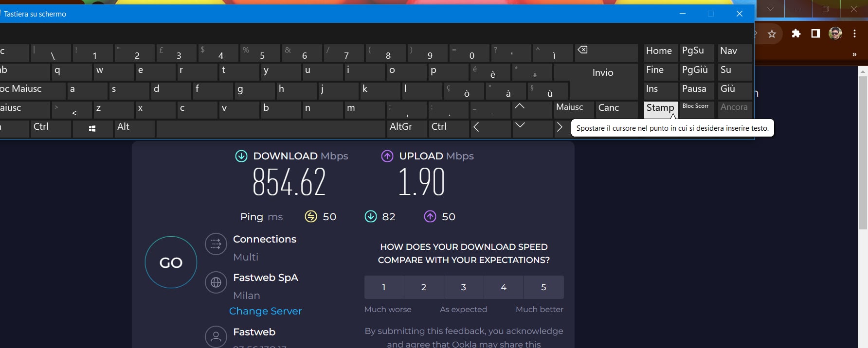Start speed test with GO button

(171, 262)
